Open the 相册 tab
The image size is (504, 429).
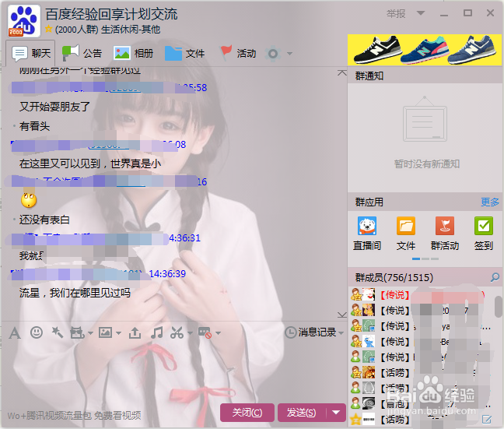click(134, 53)
